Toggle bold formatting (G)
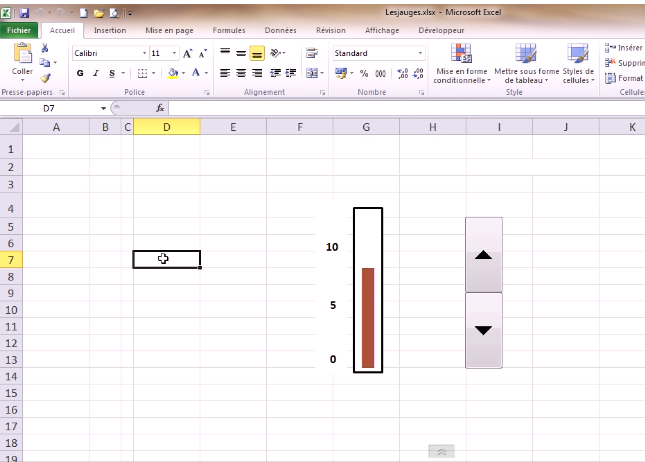Screen dimensions: 645x462 point(80,73)
